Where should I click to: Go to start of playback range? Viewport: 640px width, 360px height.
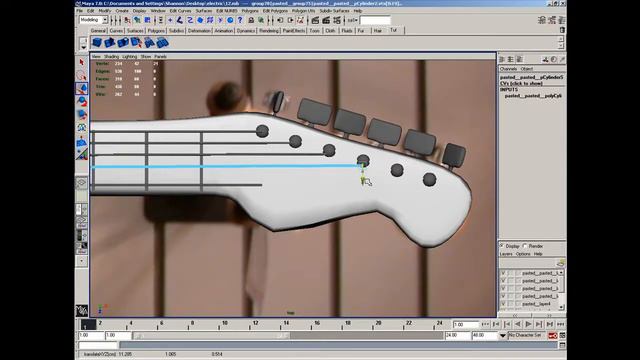tap(485, 324)
